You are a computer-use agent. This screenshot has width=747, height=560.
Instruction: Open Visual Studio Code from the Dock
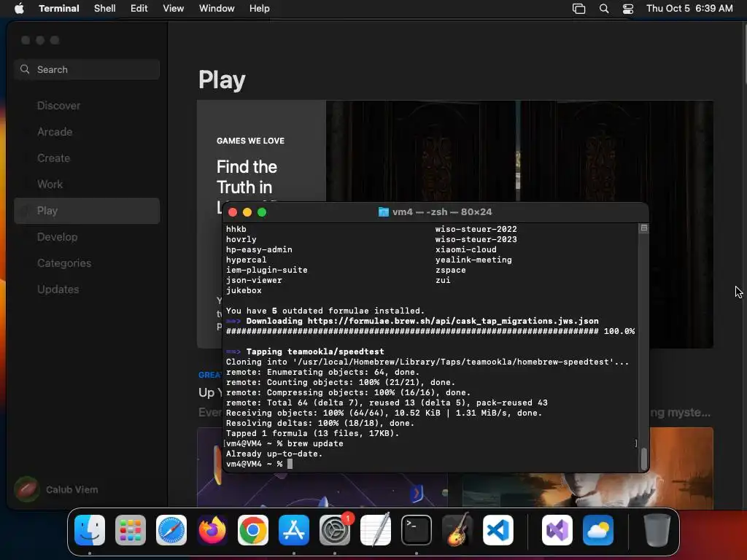(x=498, y=530)
